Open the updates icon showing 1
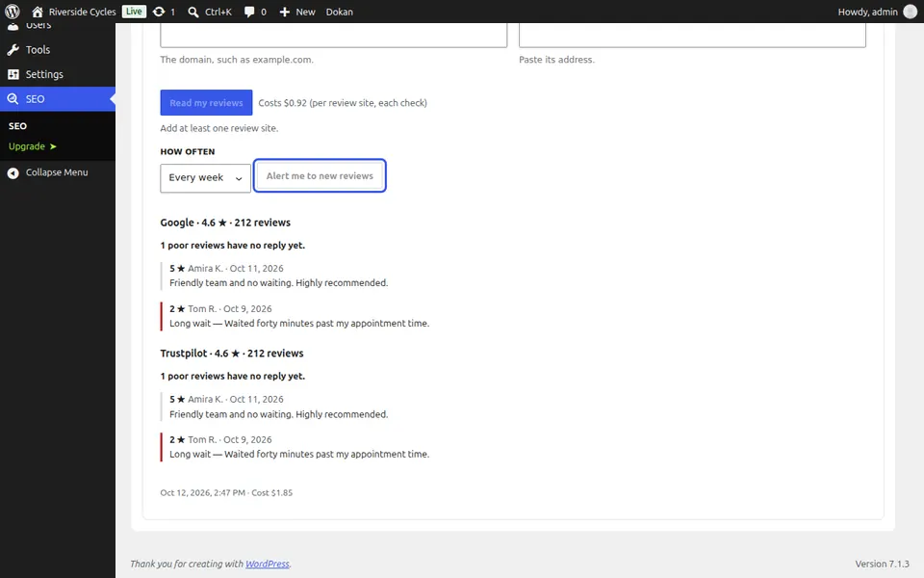The image size is (924, 578). point(159,12)
